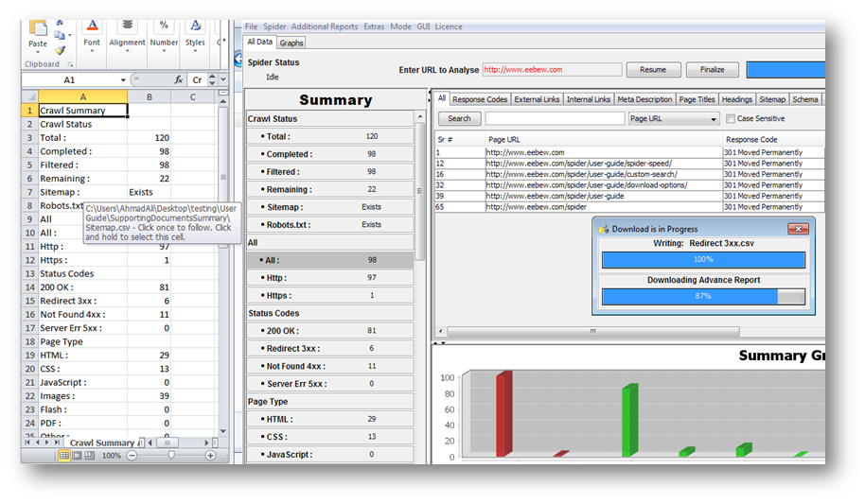Open the Additional Reports menu
This screenshot has width=865, height=504.
click(x=326, y=26)
